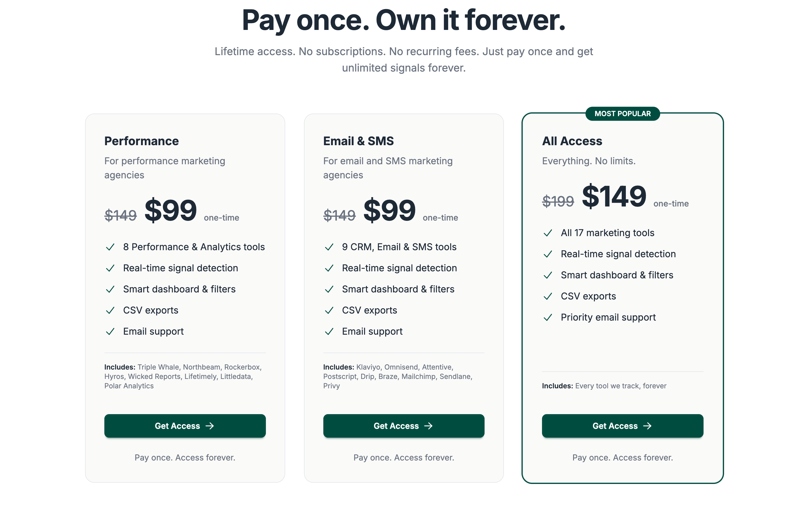This screenshot has width=812, height=508.
Task: Click the $149 All Access price
Action: (x=614, y=197)
